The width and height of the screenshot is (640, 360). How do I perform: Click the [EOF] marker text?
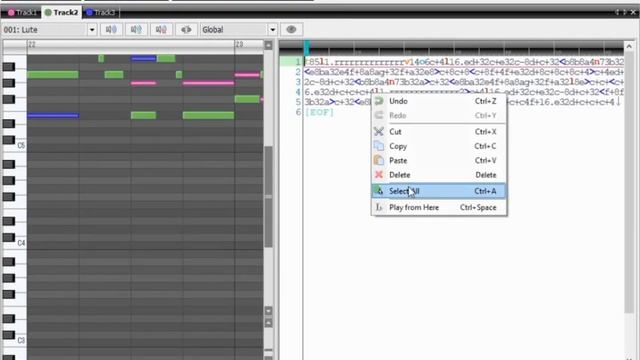pyautogui.click(x=319, y=112)
